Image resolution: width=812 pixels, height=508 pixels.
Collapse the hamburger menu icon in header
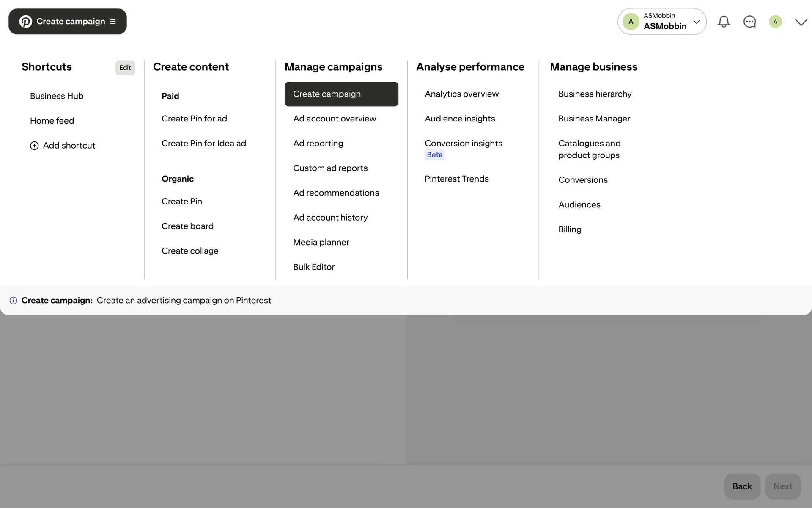[113, 22]
